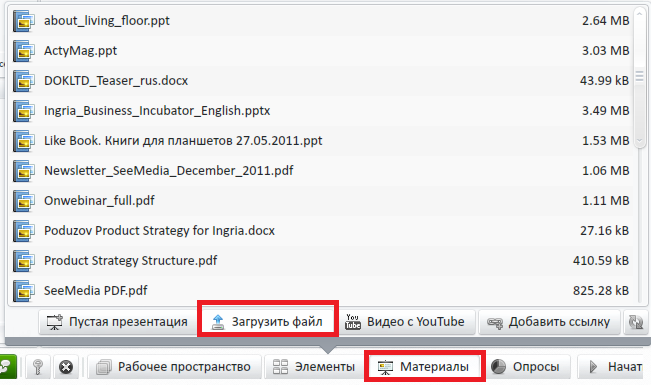Open DOKLTD_Teaser_rus.docx from the list
The image size is (651, 385).
tap(116, 81)
